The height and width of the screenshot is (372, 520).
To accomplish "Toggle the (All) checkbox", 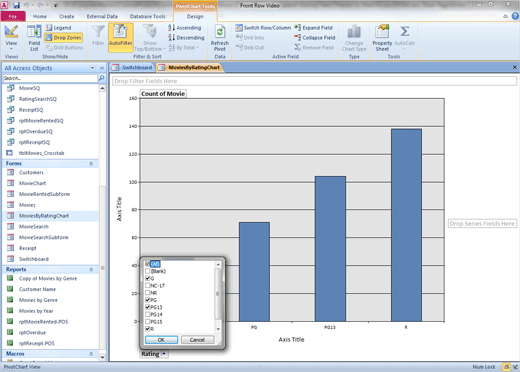I will [x=148, y=264].
